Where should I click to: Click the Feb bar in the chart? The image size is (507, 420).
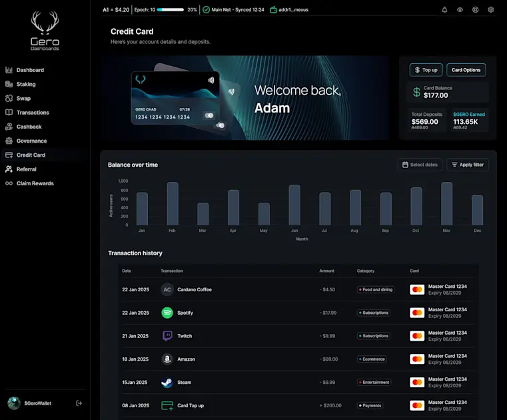pyautogui.click(x=173, y=203)
